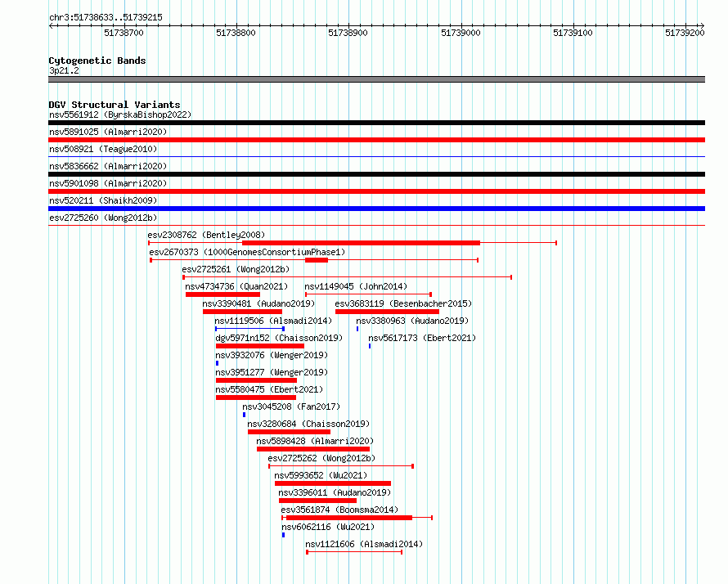Select nsv5617173 (Ebert2021) label

tap(422, 338)
